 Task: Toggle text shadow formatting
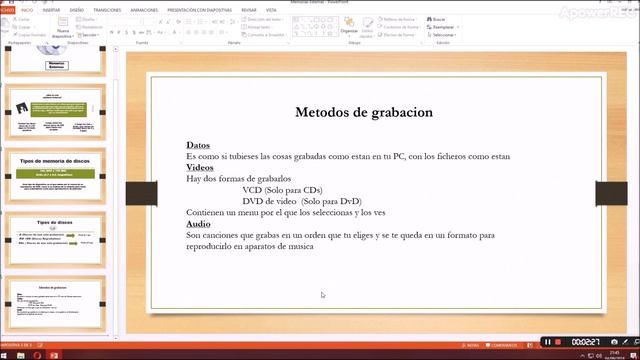(x=134, y=33)
